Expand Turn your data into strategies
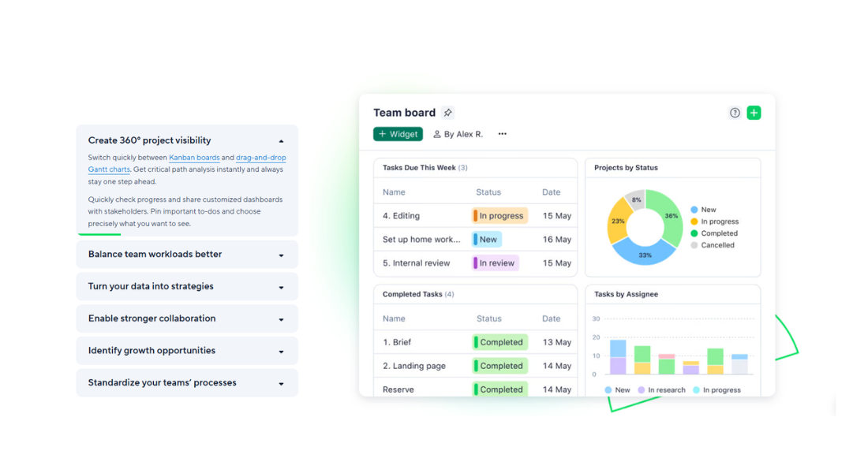The width and height of the screenshot is (868, 473). point(281,288)
